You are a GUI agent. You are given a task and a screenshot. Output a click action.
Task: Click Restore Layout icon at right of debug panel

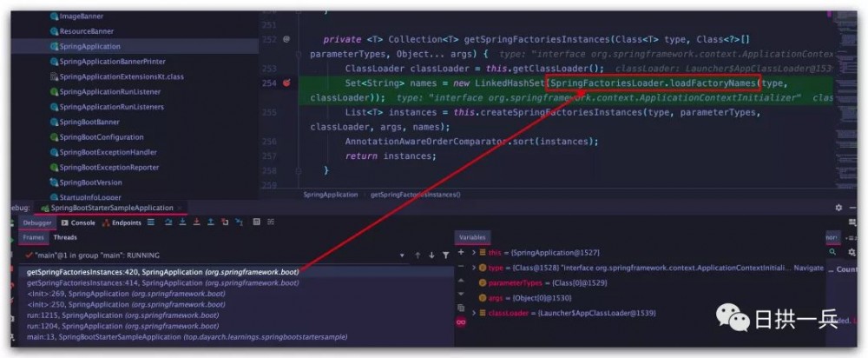tap(852, 222)
